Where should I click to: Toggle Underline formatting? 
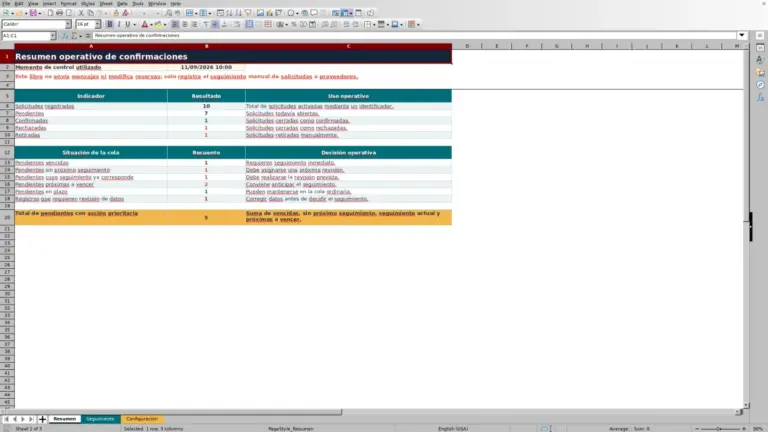(128, 24)
